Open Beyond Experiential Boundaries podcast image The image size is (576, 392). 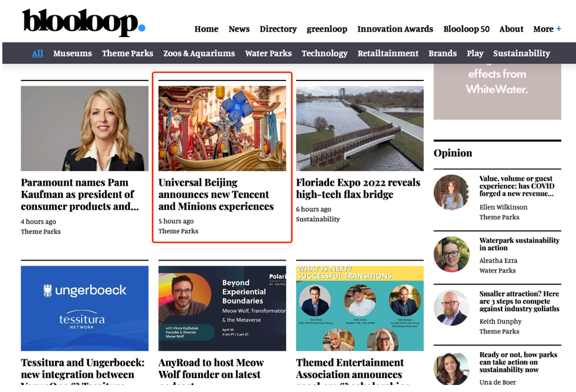(222, 309)
